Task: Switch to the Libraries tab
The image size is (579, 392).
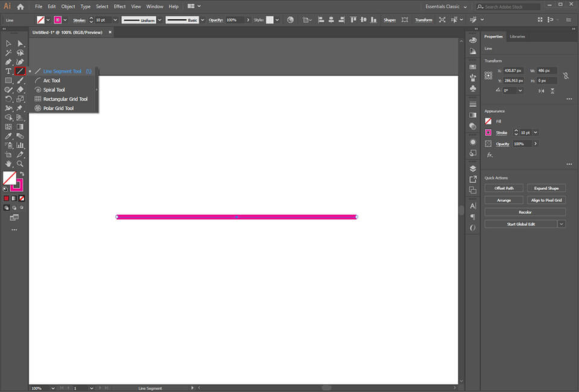Action: tap(517, 36)
